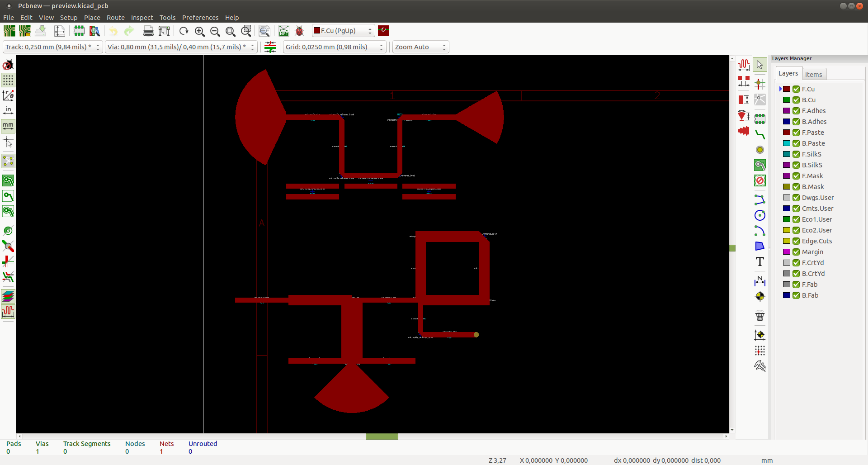The width and height of the screenshot is (868, 465).
Task: Select the Add vias tool
Action: pyautogui.click(x=760, y=150)
